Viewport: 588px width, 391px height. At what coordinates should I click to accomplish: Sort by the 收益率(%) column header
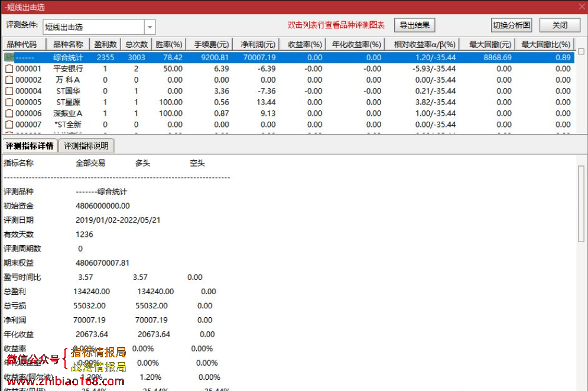302,44
